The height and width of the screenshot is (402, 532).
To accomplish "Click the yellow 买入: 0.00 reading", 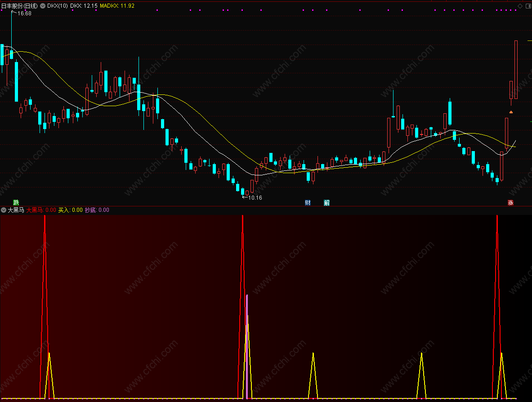I will 71,210.
